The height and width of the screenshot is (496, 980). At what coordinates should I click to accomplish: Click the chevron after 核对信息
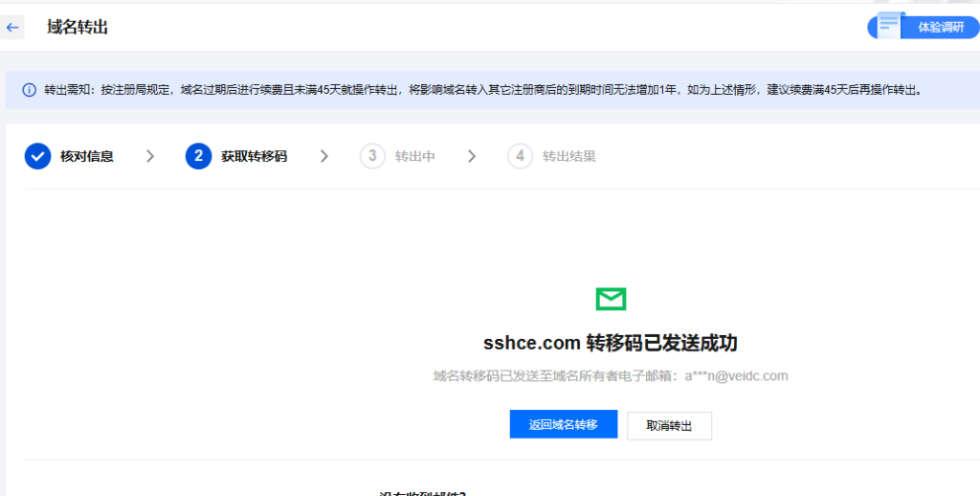(x=150, y=156)
